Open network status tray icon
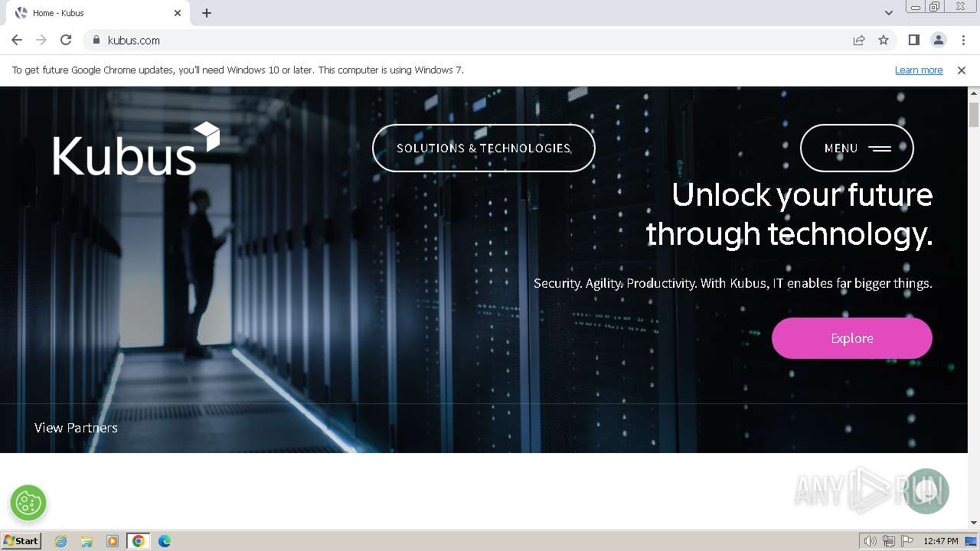Image resolution: width=980 pixels, height=551 pixels. tap(889, 541)
